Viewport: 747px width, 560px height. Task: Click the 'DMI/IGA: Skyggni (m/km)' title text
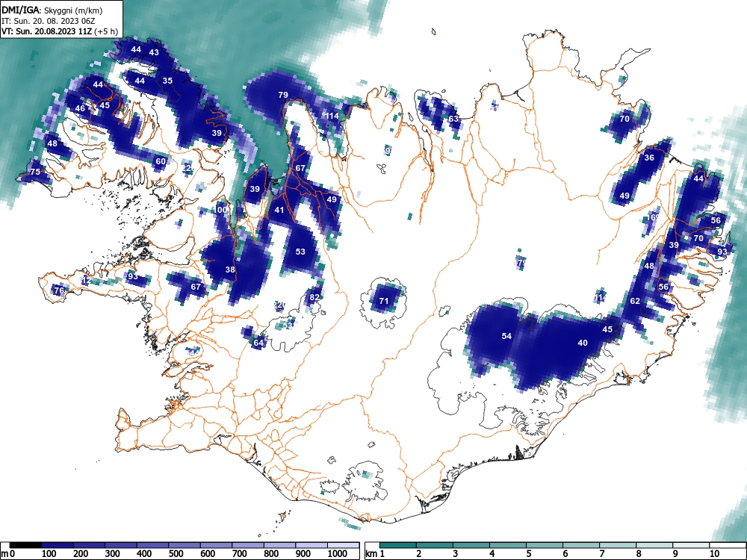(x=52, y=10)
